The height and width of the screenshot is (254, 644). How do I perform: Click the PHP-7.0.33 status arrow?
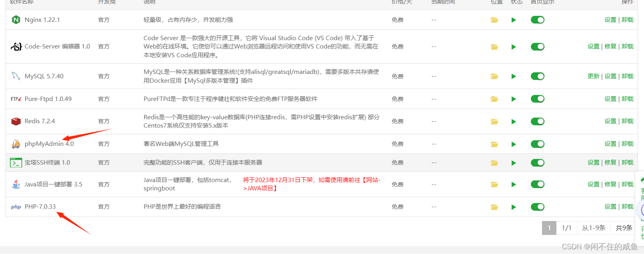click(x=514, y=207)
